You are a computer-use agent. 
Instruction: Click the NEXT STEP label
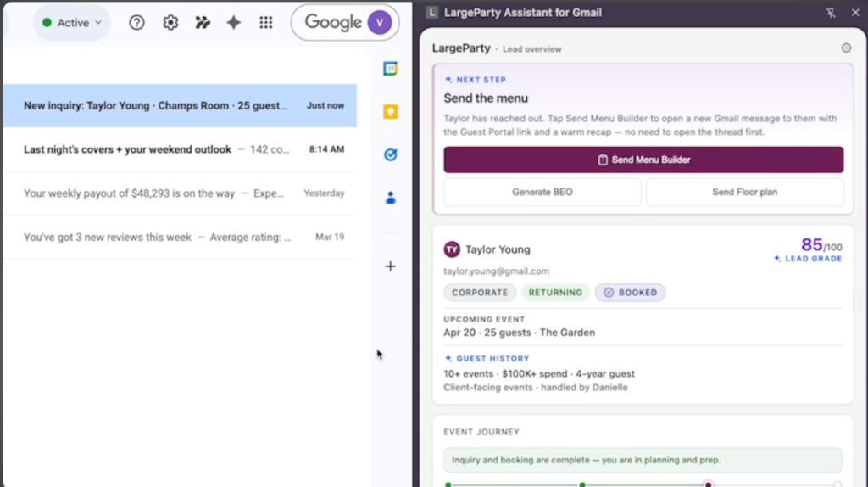point(476,80)
